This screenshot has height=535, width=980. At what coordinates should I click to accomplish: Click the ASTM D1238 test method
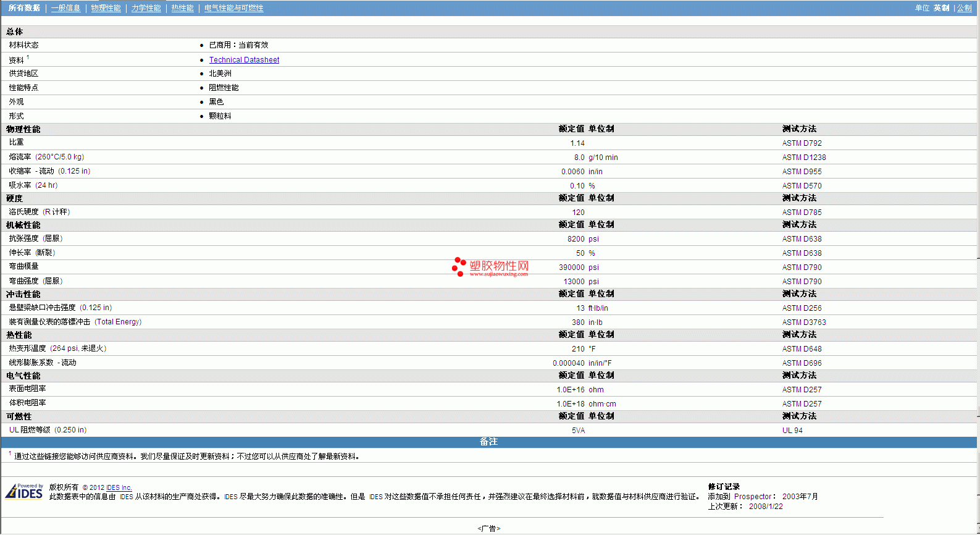click(x=804, y=158)
